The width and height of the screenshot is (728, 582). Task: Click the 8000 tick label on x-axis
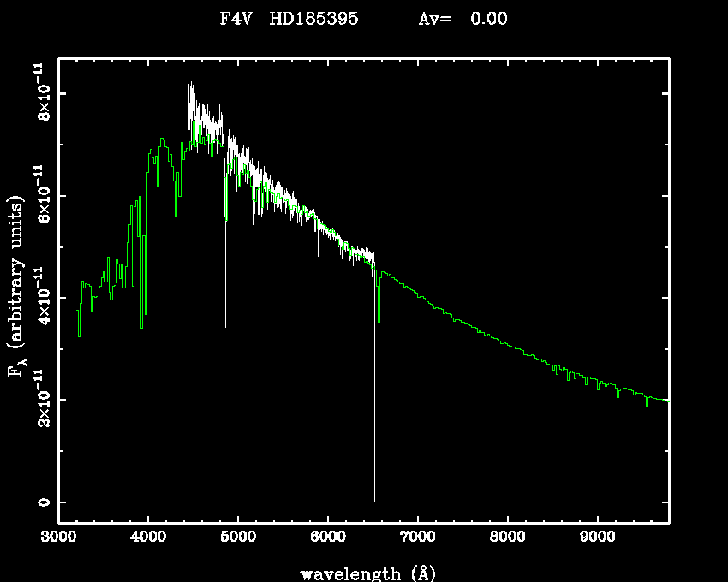pos(507,537)
